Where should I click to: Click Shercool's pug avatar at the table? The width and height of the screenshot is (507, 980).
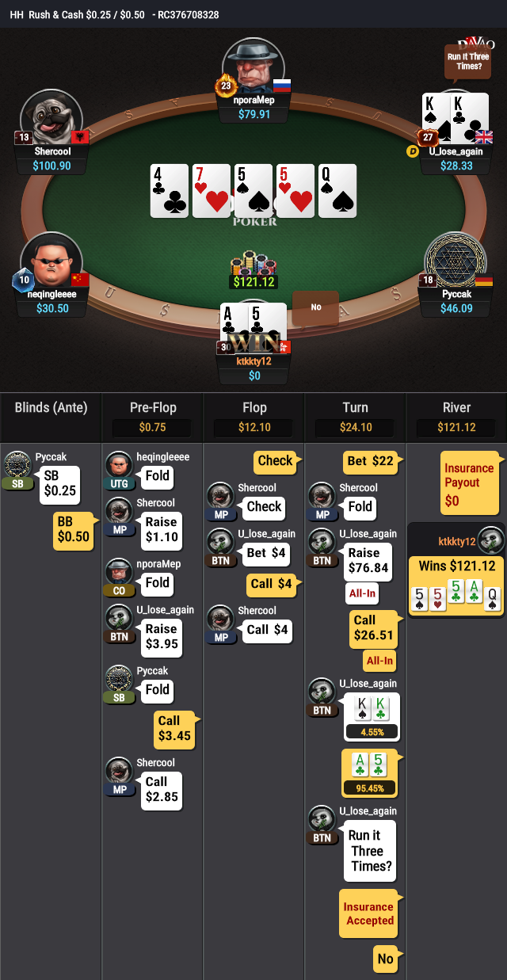51,118
